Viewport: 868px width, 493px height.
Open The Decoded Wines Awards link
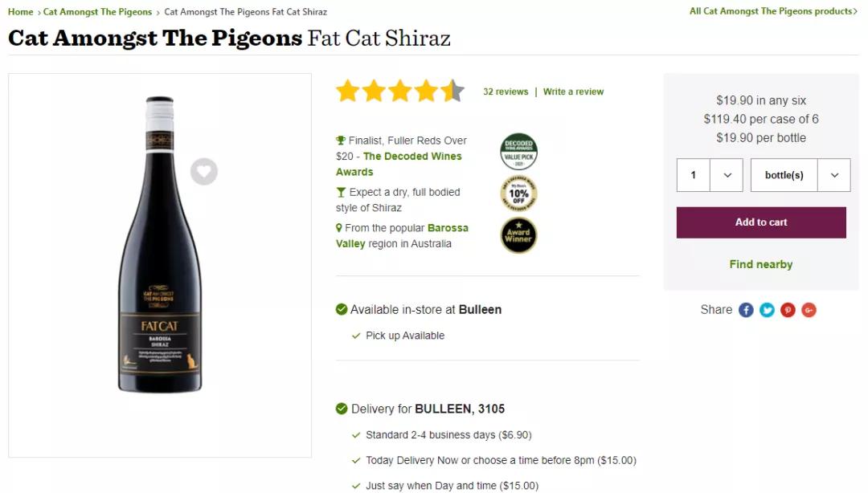click(x=412, y=157)
